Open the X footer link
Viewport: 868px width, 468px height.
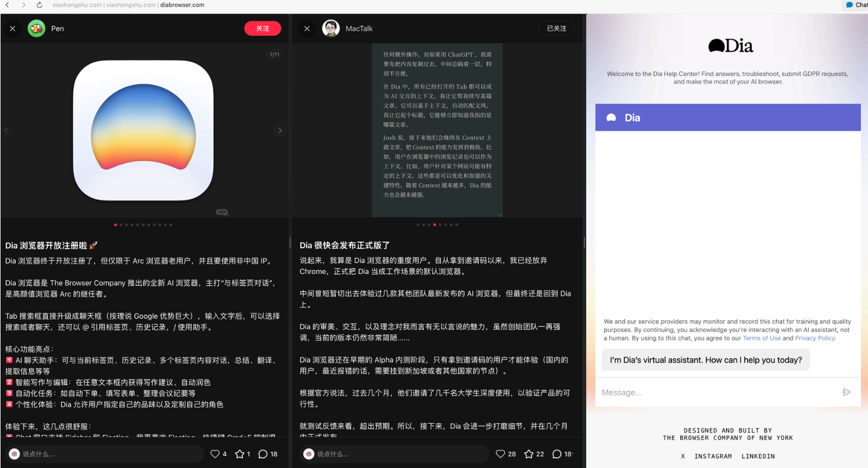(683, 456)
